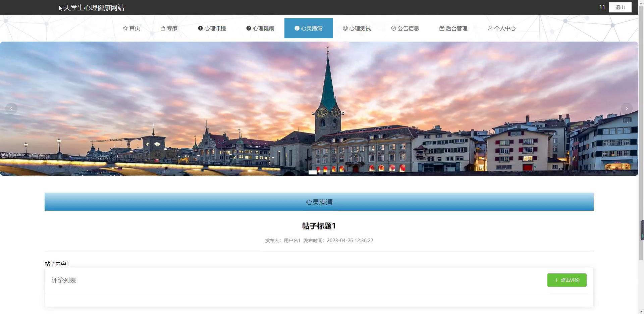
Task: View 公告信息 announcements
Action: (405, 28)
